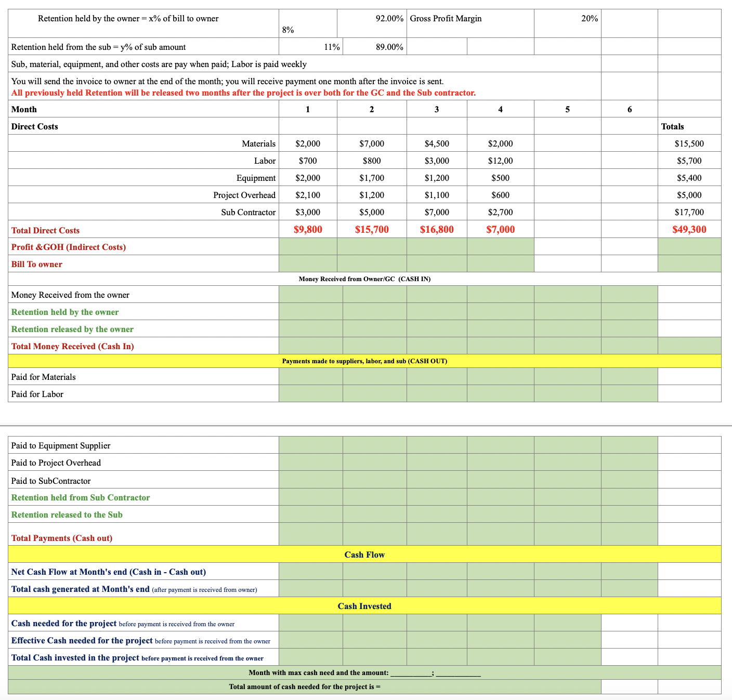
Task: Click the Month row label
Action: point(24,109)
